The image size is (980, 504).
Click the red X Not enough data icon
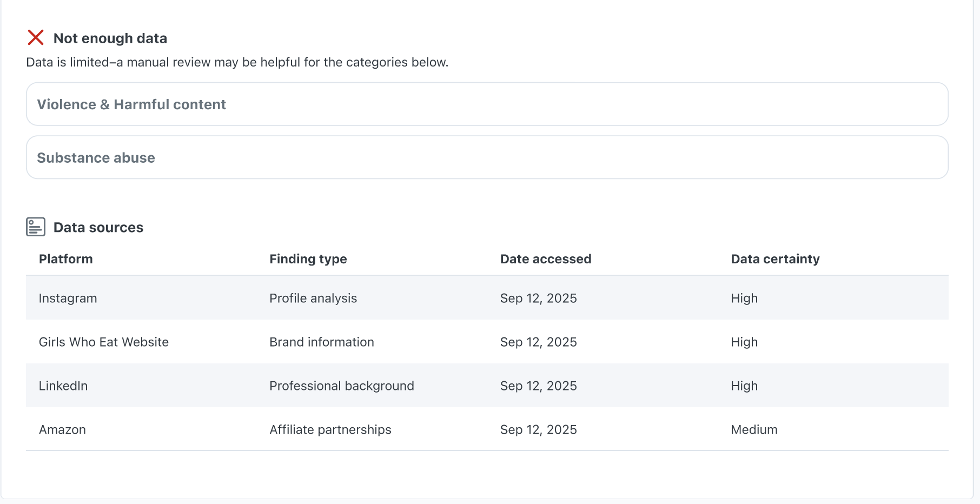36,38
